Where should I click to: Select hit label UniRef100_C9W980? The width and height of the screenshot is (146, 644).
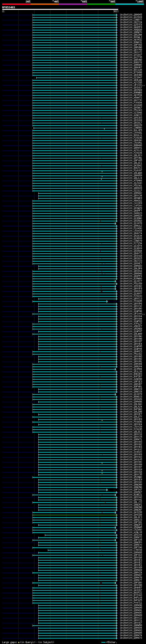[x=131, y=128]
